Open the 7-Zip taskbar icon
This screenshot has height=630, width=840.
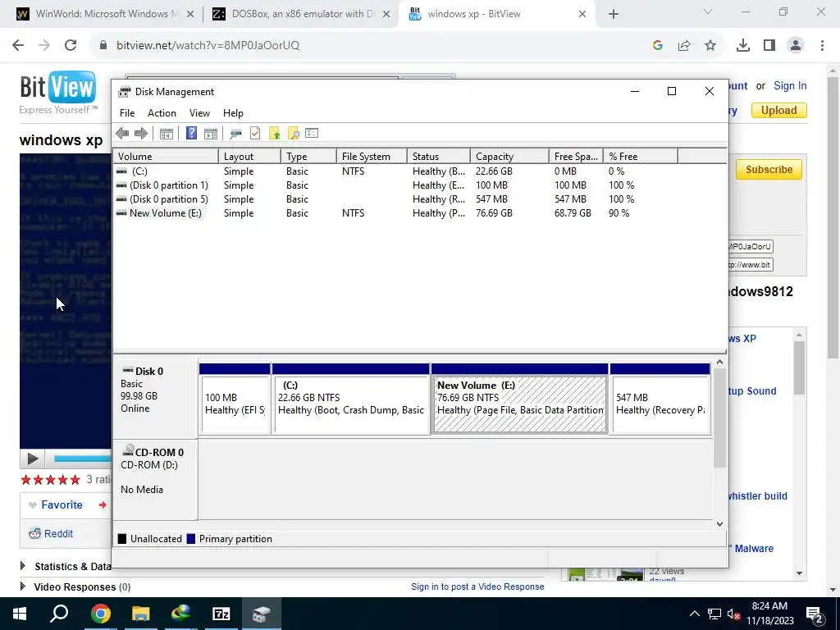[221, 614]
